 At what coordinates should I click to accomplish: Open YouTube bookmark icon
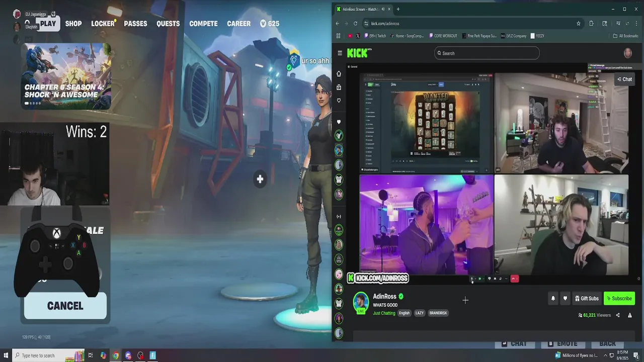tap(350, 36)
